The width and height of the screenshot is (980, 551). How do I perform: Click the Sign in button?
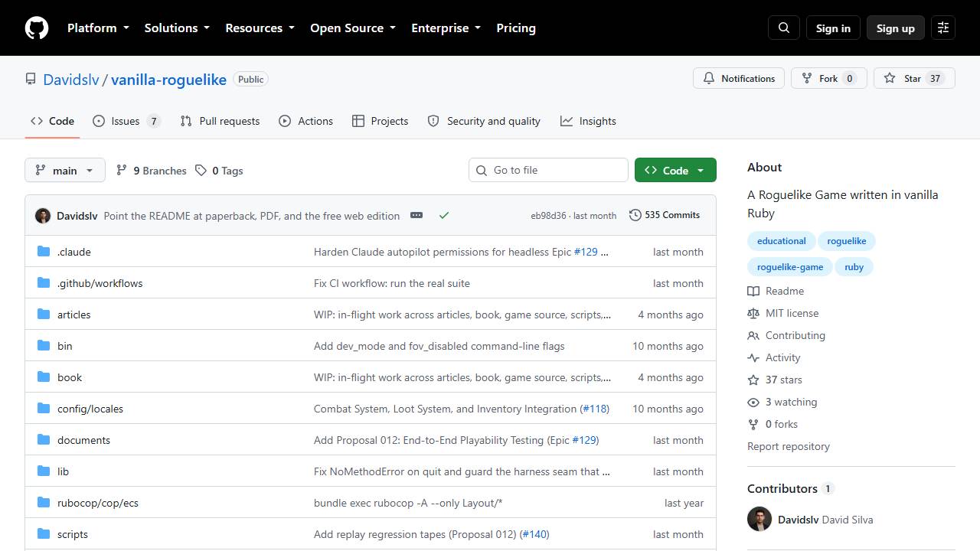[x=833, y=28]
